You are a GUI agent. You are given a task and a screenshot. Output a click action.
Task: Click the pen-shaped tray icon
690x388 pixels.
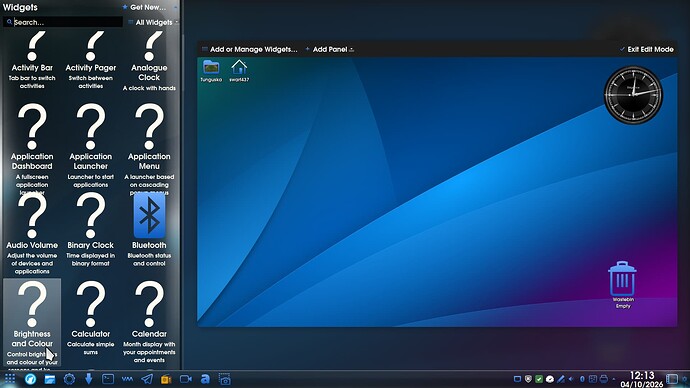(561, 379)
